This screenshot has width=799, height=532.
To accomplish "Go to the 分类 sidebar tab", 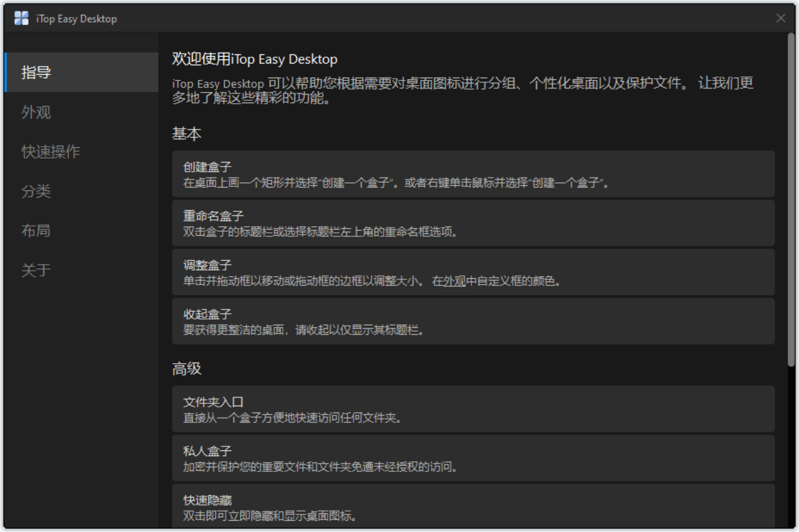I will 81,191.
